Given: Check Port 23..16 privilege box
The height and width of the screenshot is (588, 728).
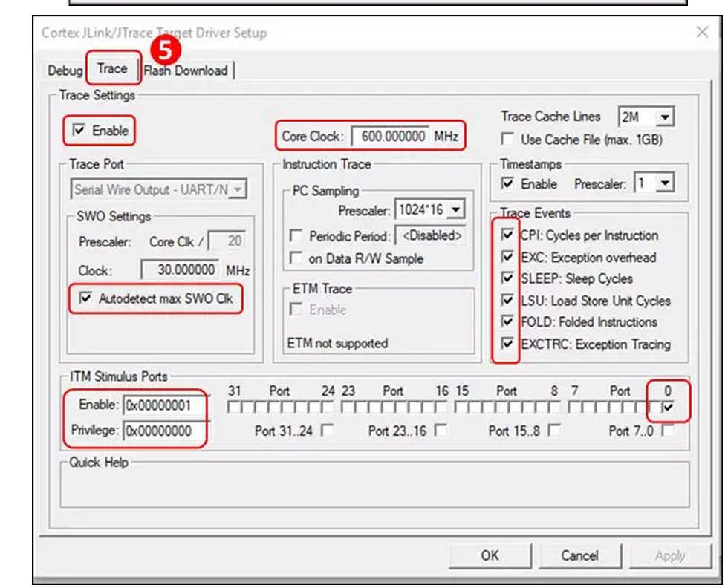Looking at the screenshot, I should (x=441, y=430).
